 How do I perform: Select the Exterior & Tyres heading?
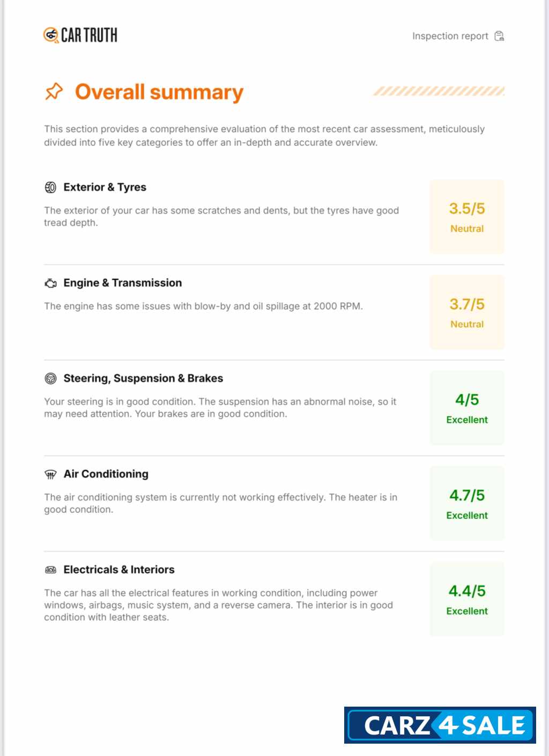tap(105, 187)
